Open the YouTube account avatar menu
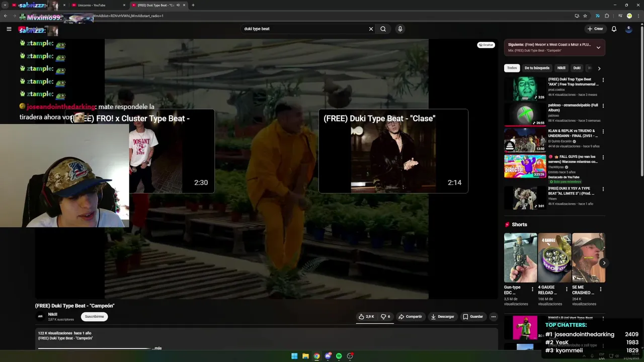The width and height of the screenshot is (644, 362). click(628, 29)
